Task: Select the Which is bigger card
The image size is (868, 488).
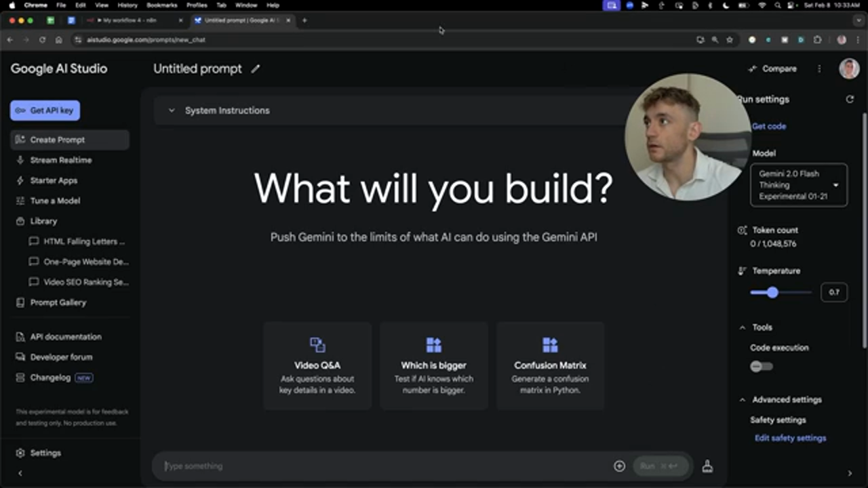Action: pyautogui.click(x=434, y=366)
